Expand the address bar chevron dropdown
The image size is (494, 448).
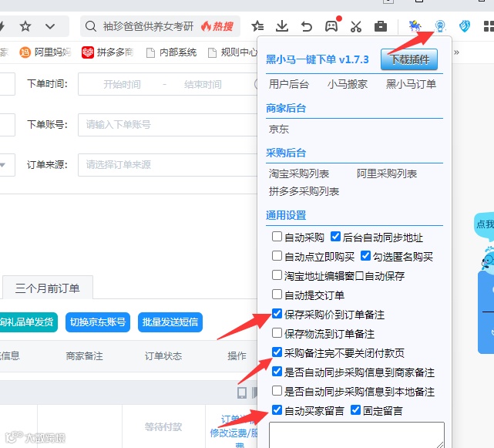click(x=50, y=26)
